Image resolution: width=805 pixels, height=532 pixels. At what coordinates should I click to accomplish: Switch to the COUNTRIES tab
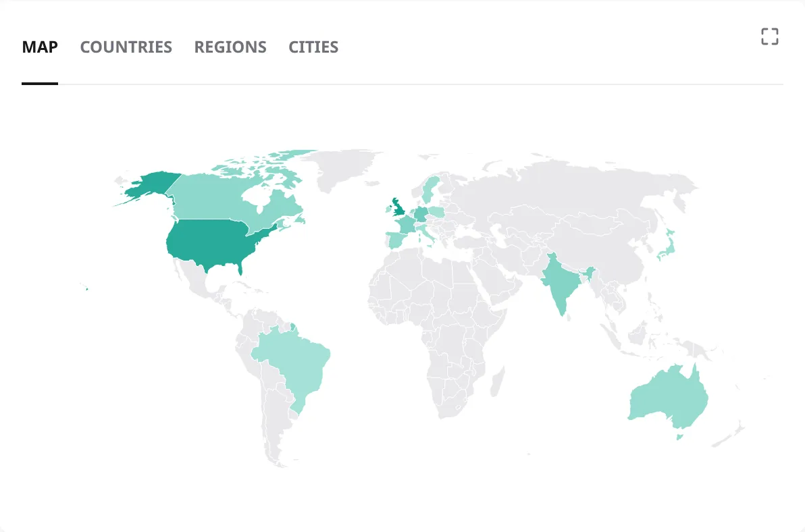click(126, 47)
